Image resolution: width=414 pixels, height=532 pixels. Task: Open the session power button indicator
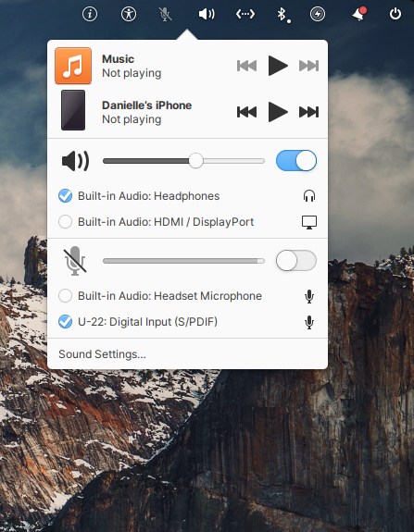pos(395,14)
